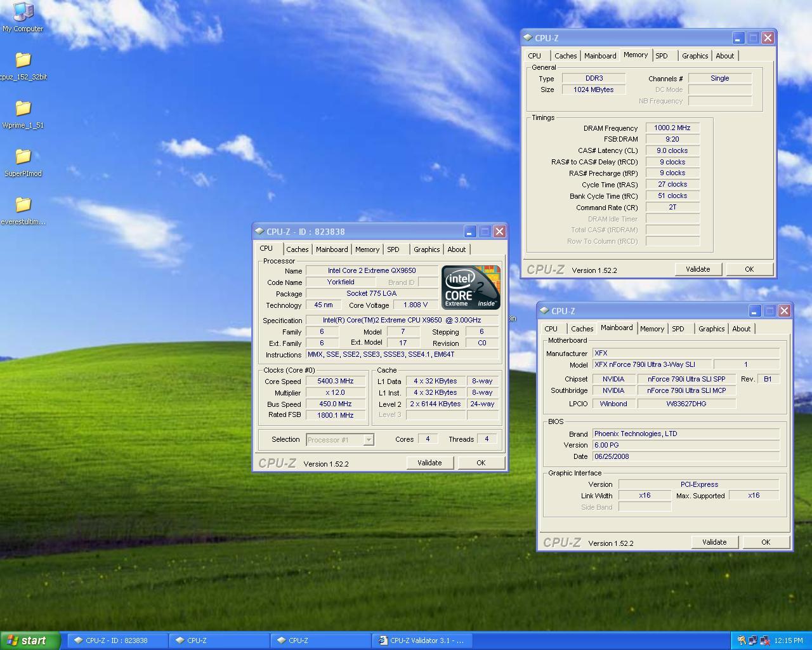Close the CPU-Z Mainboard window
Image resolution: width=812 pixels, height=650 pixels.
784,311
